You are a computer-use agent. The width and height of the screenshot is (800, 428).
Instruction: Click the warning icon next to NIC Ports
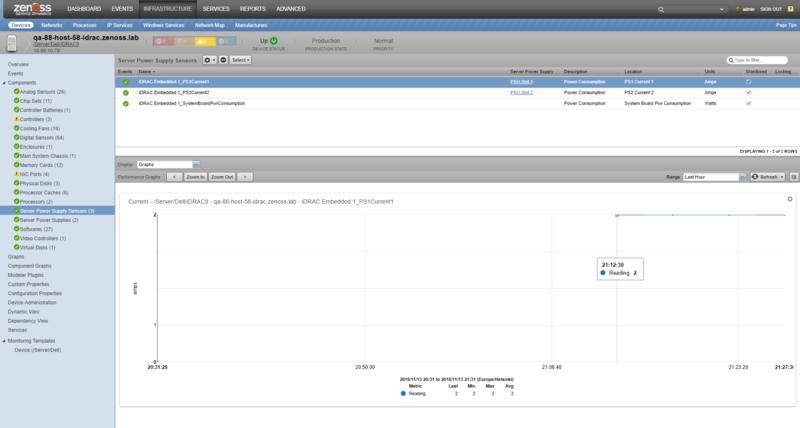tap(16, 174)
